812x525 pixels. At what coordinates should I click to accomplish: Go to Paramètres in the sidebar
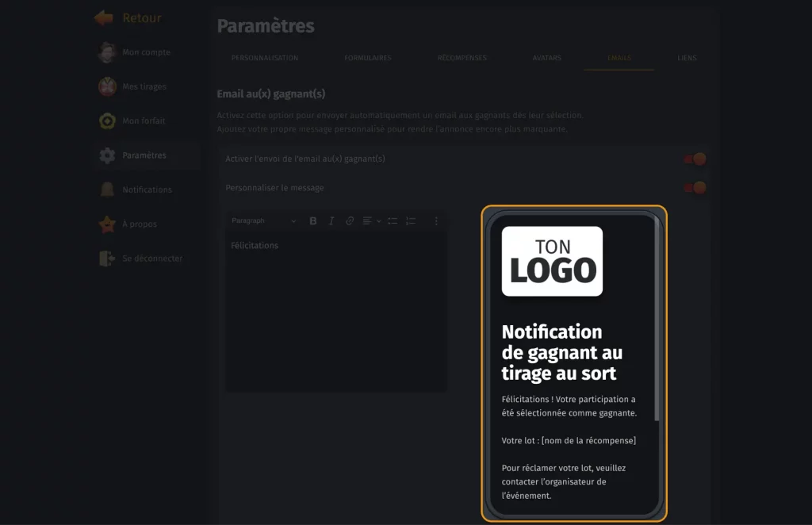click(144, 155)
